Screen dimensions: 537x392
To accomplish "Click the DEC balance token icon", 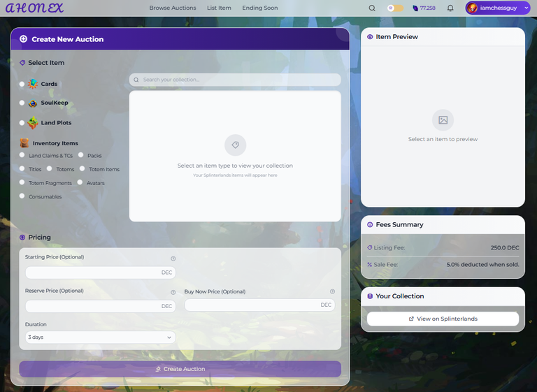I will [415, 8].
